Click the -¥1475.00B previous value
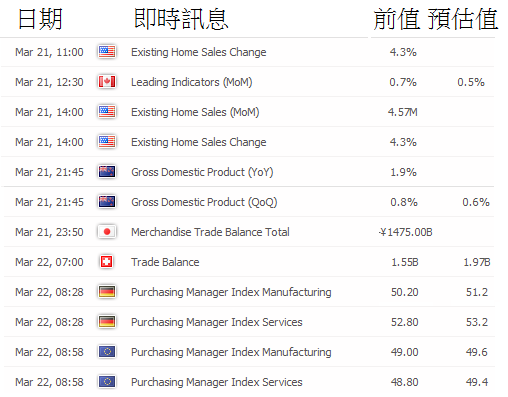 (x=405, y=232)
